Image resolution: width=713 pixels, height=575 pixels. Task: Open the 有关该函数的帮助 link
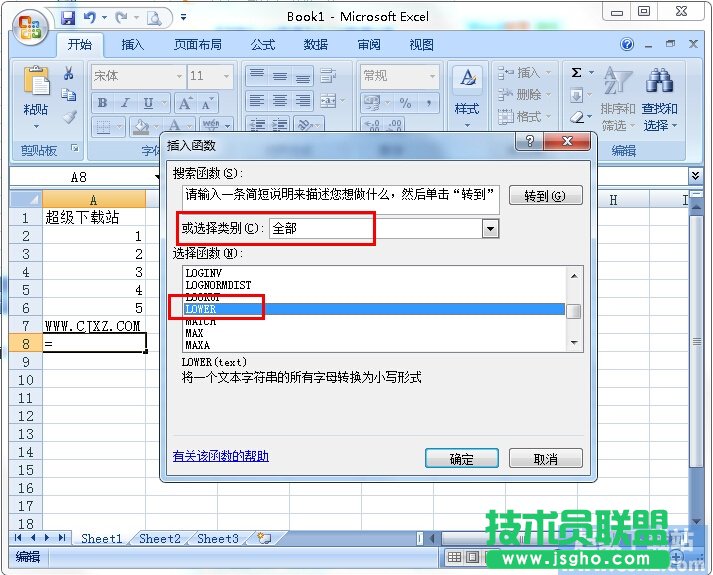tap(221, 456)
